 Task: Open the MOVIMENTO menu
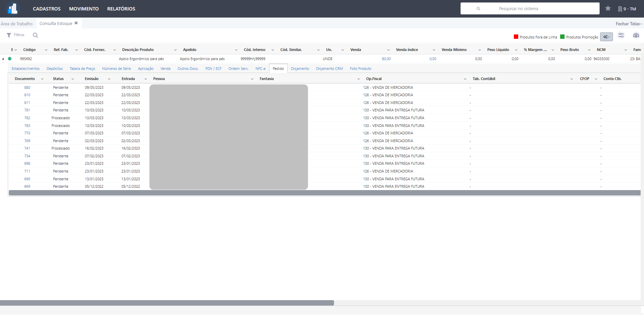[84, 9]
